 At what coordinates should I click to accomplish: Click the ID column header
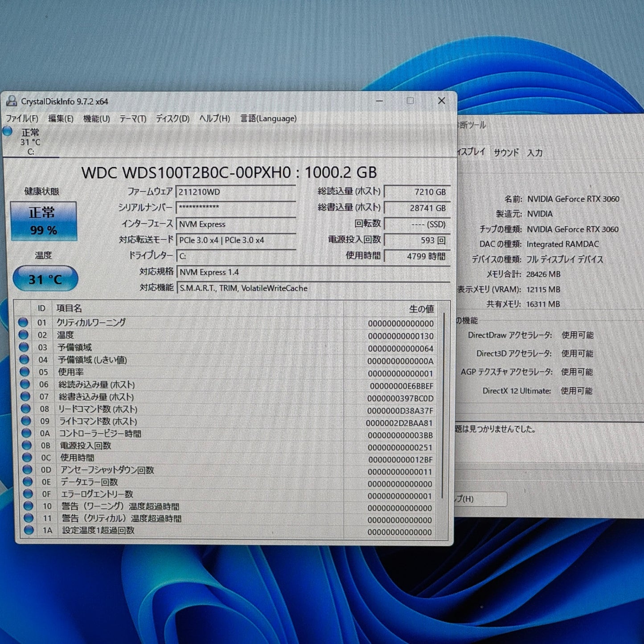tap(41, 308)
